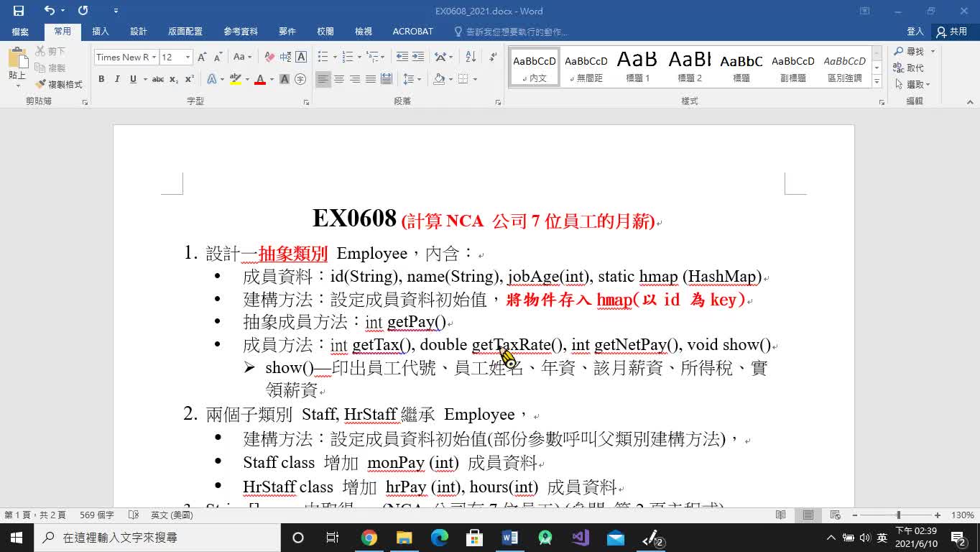The height and width of the screenshot is (552, 980).
Task: Click Share (共用) button
Action: [x=951, y=32]
